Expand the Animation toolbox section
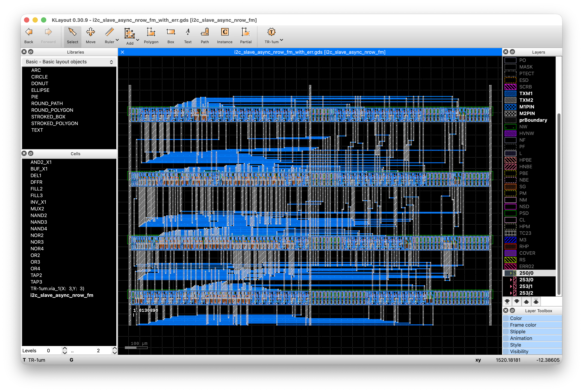 [x=532, y=338]
